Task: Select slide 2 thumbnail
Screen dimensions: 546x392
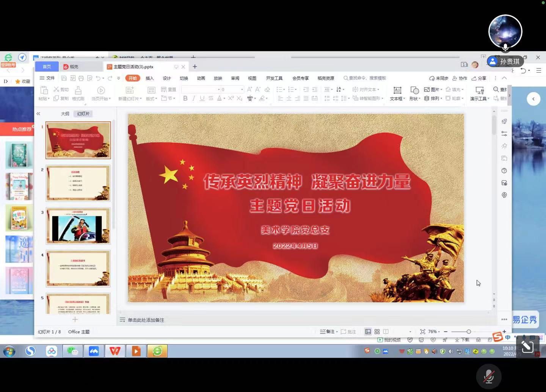Action: click(78, 183)
